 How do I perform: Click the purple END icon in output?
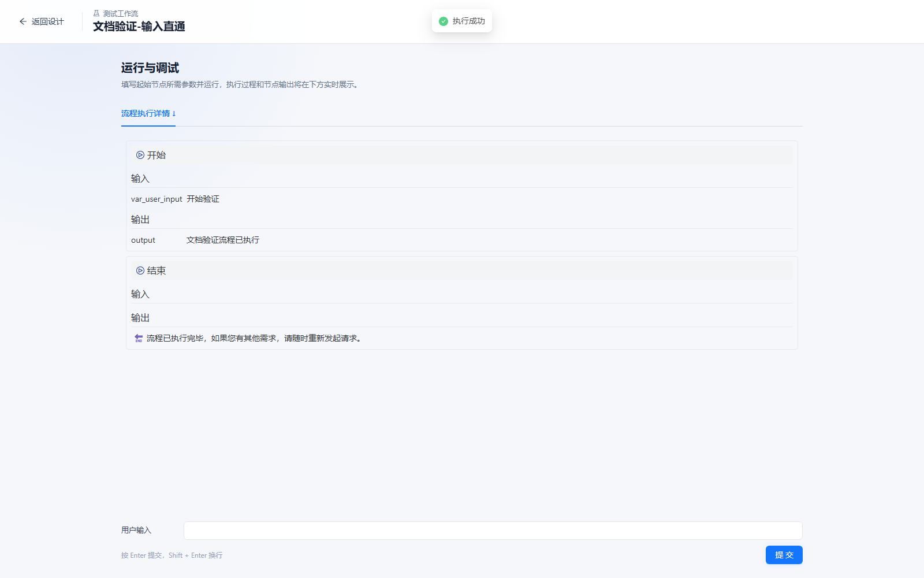click(139, 338)
